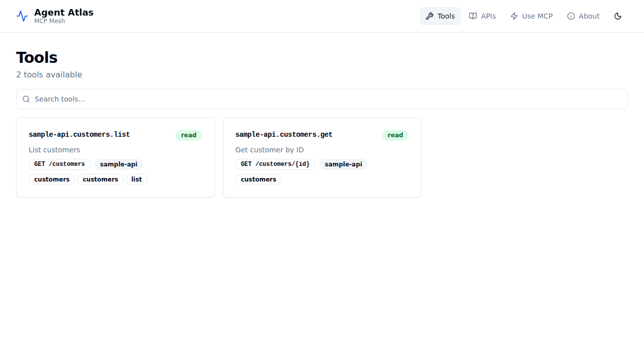Click the sample-api tag on customers.get card
Screen dimensions: 644x362
pyautogui.click(x=343, y=164)
